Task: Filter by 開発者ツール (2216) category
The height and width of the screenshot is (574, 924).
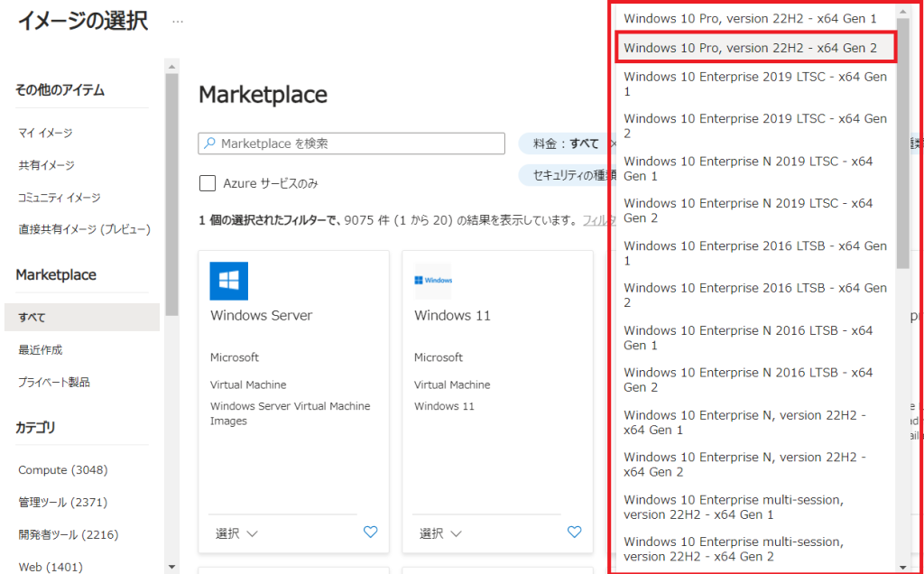Action: click(x=69, y=534)
